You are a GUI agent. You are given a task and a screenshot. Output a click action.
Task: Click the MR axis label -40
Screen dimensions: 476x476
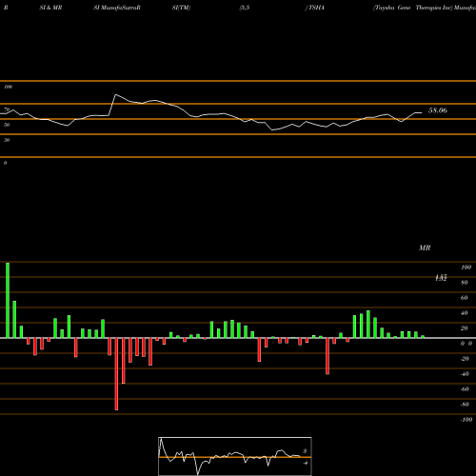(465, 374)
